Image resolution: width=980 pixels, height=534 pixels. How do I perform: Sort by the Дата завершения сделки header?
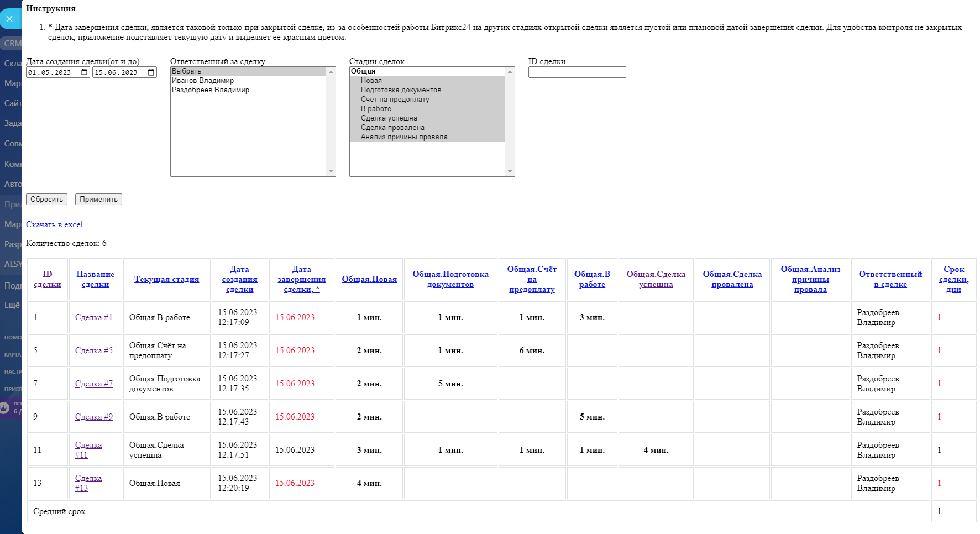[301, 279]
